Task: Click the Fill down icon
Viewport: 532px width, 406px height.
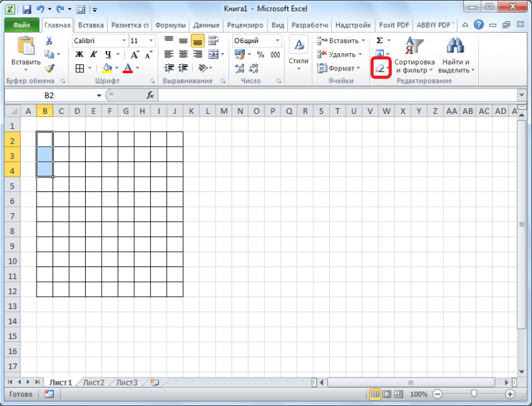Action: 379,54
